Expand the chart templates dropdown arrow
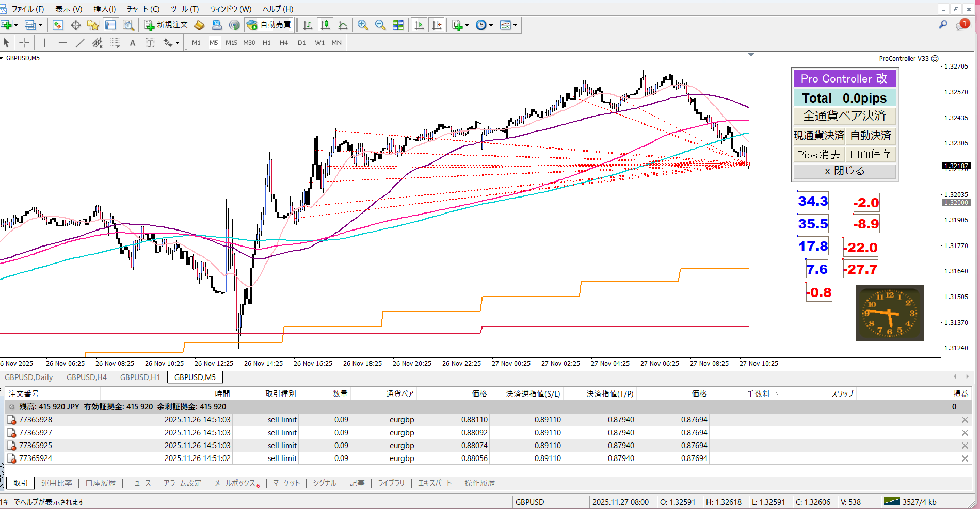 (515, 25)
